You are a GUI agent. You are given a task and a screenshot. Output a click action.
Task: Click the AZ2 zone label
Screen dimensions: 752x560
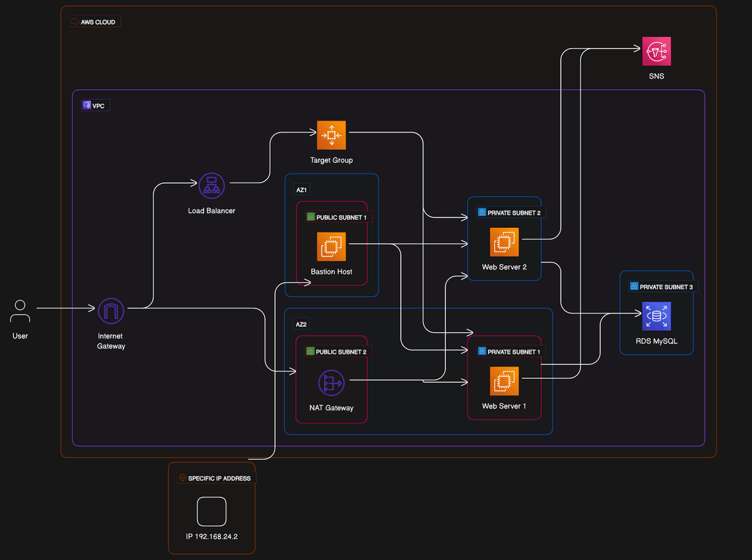pos(301,325)
